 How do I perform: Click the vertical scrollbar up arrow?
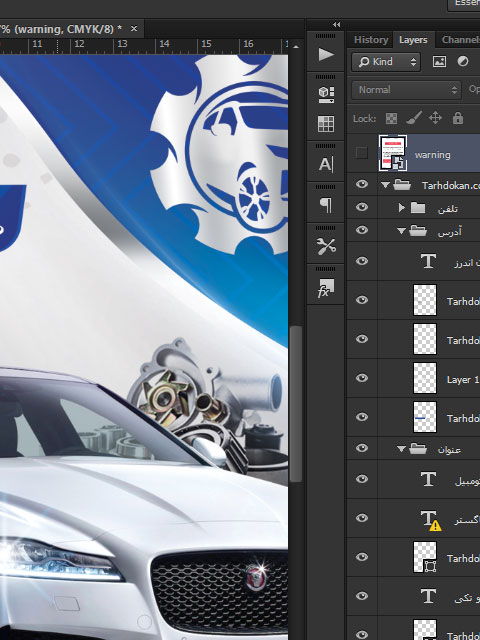(x=296, y=47)
